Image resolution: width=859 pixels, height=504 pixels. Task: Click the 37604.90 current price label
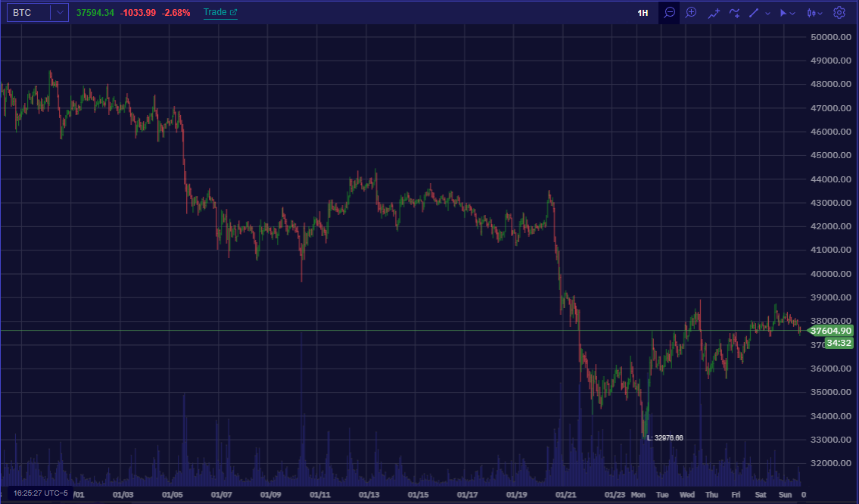pos(830,331)
